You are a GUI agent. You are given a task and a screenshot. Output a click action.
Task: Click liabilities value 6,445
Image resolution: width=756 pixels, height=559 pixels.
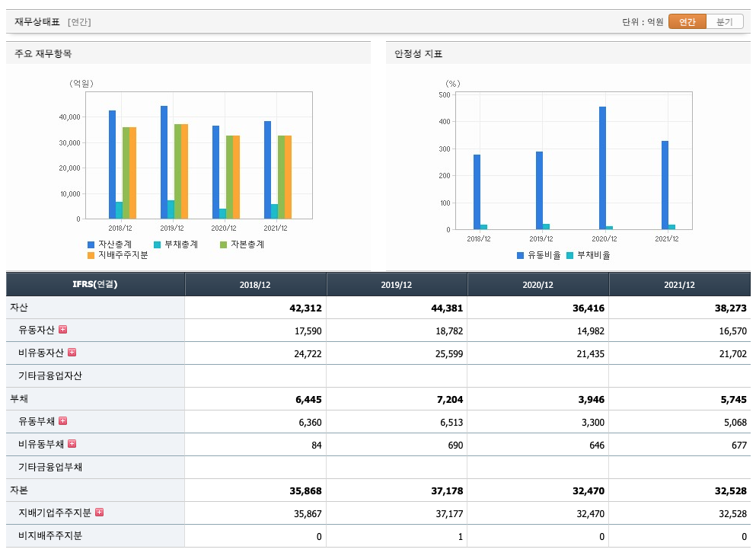tap(308, 399)
